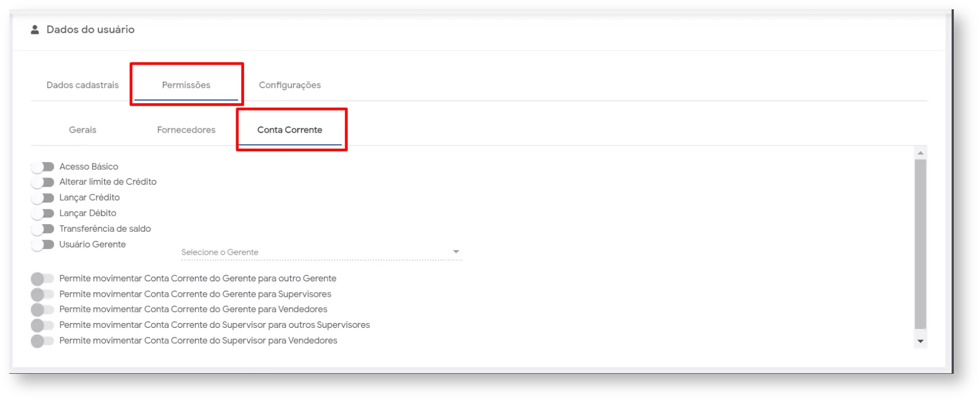Viewport: 980px width, 400px height.
Task: Switch to the Permissões tab
Action: tap(186, 85)
